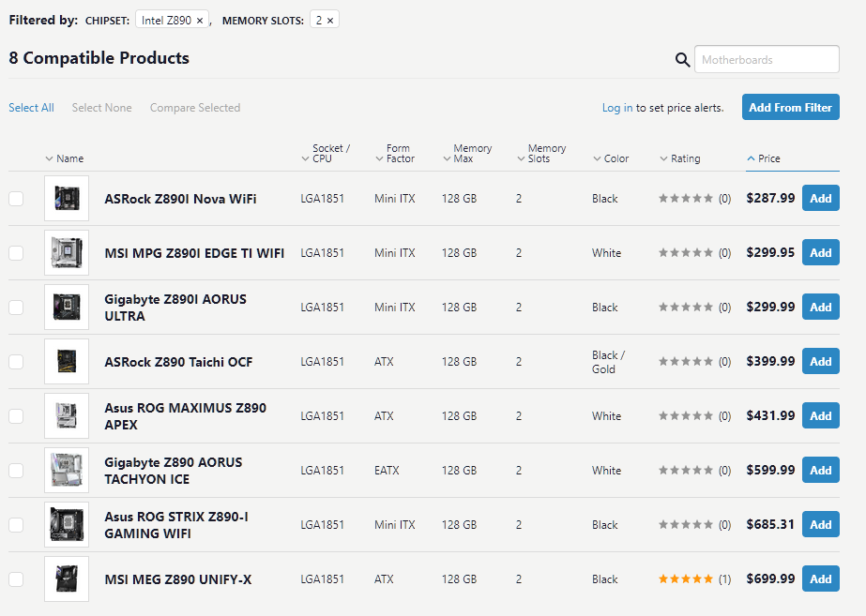Click the ASRock Z890I Nova WiFi thumbnail
866x616 pixels.
tap(67, 199)
